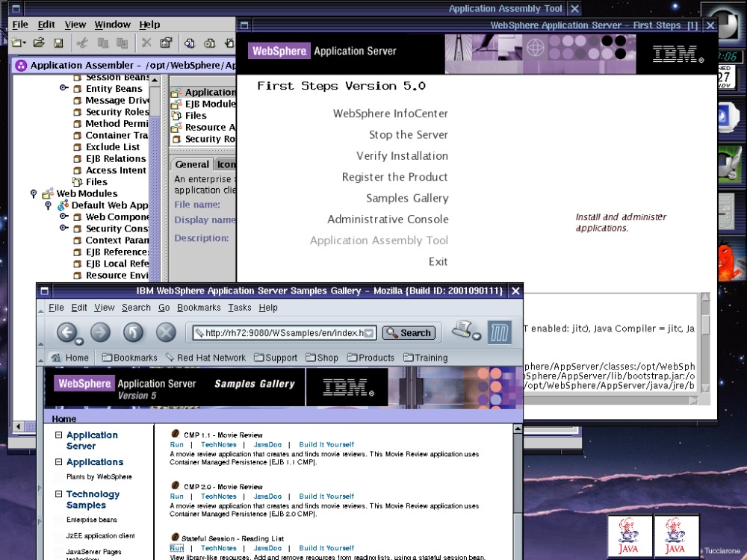Open WebSphere InfoCenter in First Steps
Image resolution: width=747 pixels, height=560 pixels.
click(390, 113)
